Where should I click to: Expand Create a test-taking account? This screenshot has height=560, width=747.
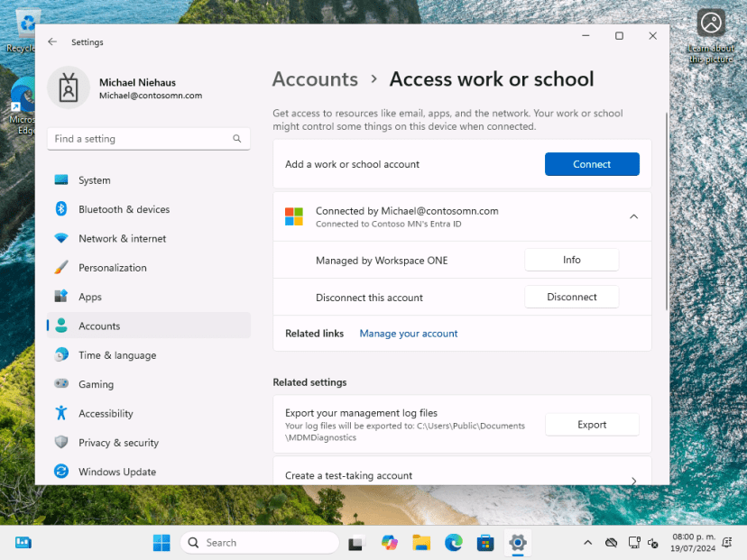(x=634, y=474)
